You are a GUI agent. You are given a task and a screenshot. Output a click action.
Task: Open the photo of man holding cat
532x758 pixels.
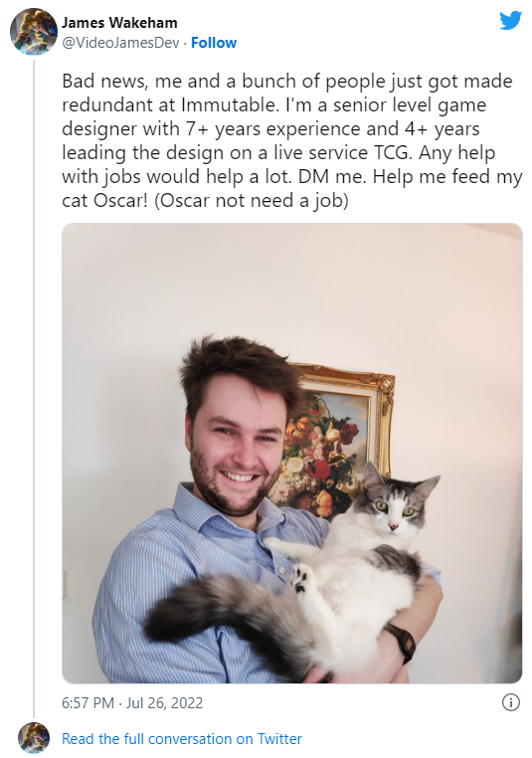coord(291,453)
